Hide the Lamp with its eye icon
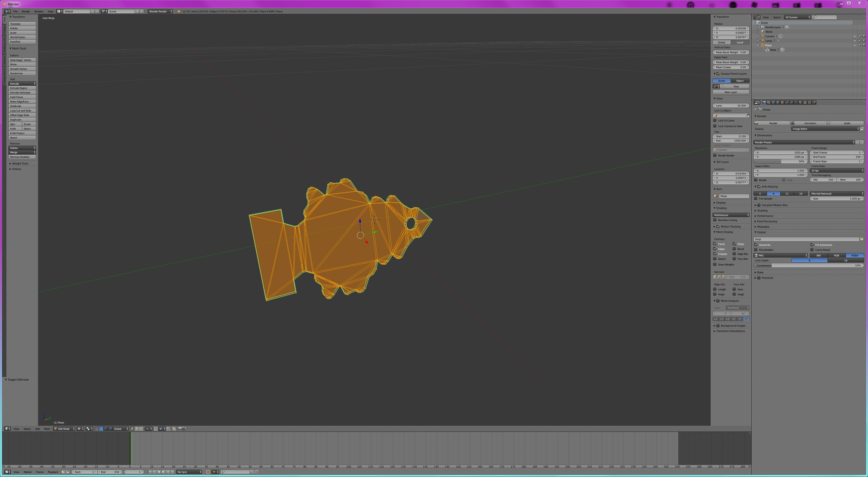The width and height of the screenshot is (868, 477). [854, 41]
